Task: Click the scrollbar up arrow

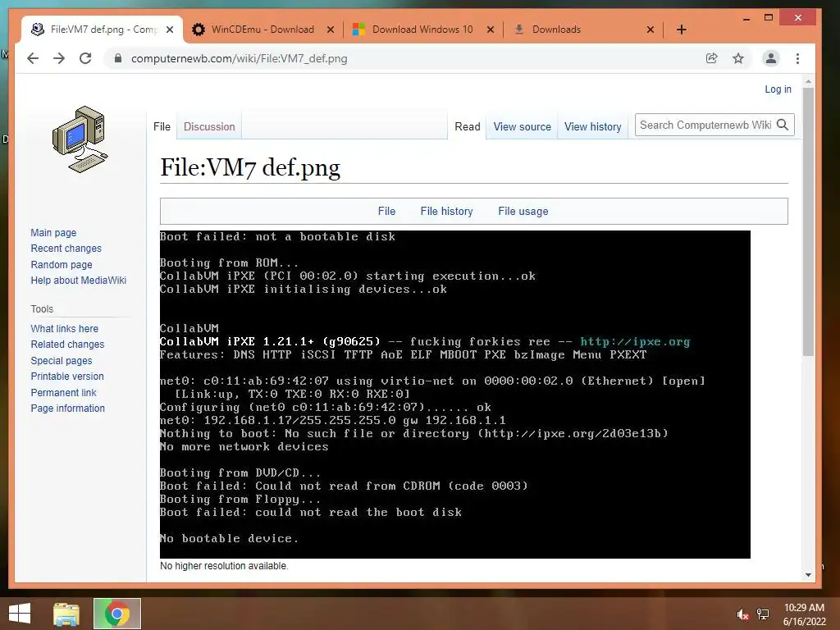Action: pyautogui.click(x=808, y=81)
